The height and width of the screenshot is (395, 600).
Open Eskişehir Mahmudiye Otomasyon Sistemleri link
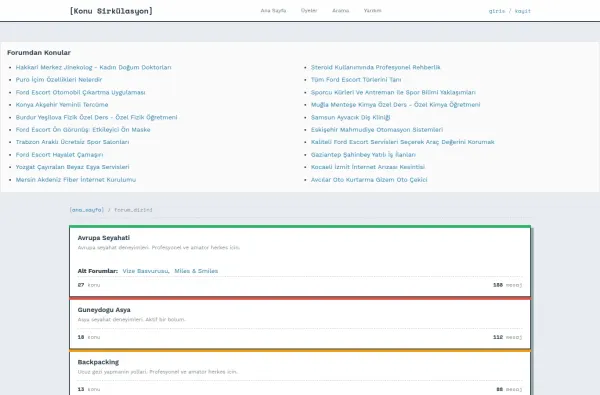[377, 130]
